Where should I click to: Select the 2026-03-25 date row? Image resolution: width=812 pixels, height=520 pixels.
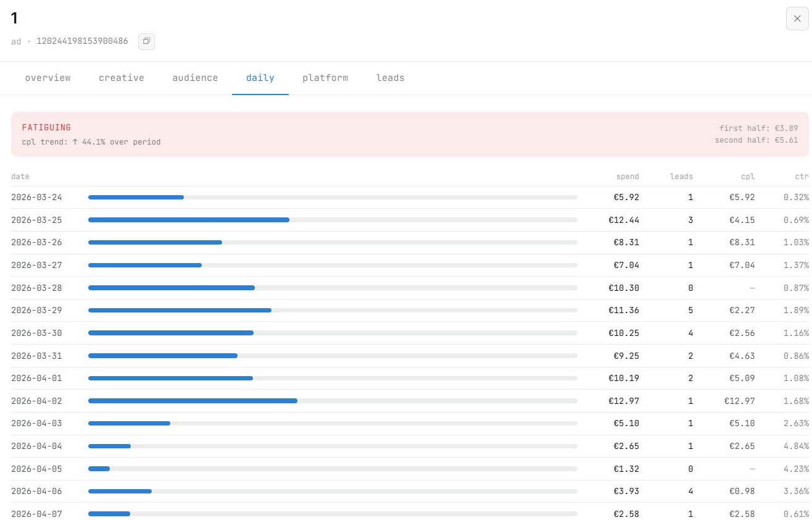point(410,220)
